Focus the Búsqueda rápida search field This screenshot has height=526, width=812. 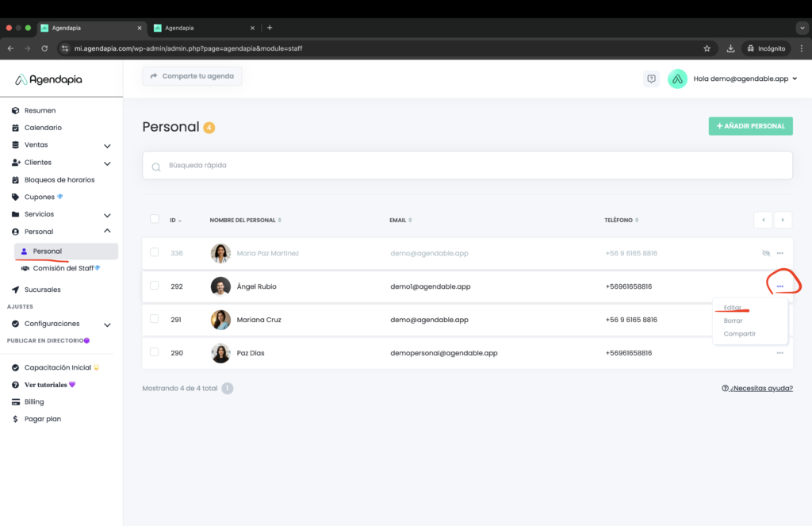[468, 166]
